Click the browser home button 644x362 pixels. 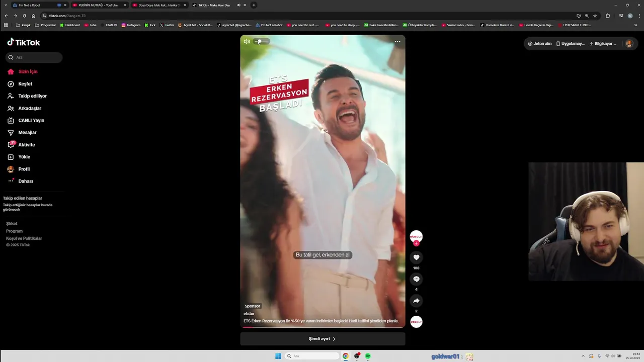34,16
